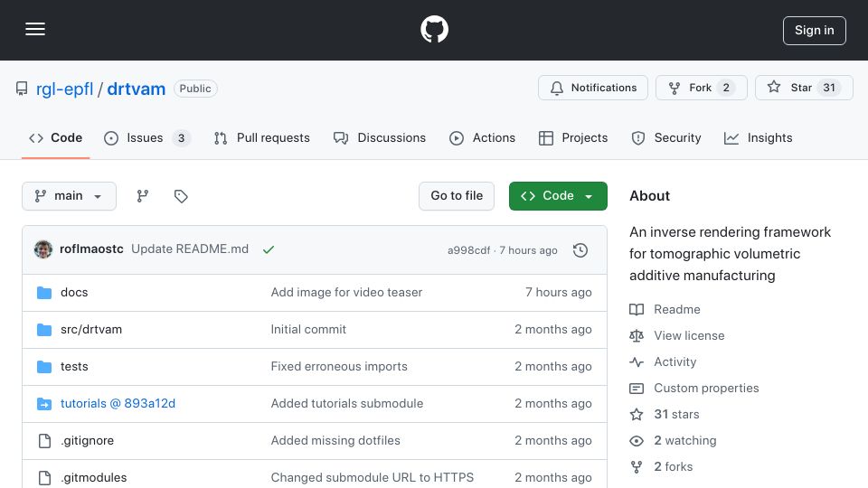The height and width of the screenshot is (488, 868).
Task: Select the Code tab
Action: [x=55, y=137]
